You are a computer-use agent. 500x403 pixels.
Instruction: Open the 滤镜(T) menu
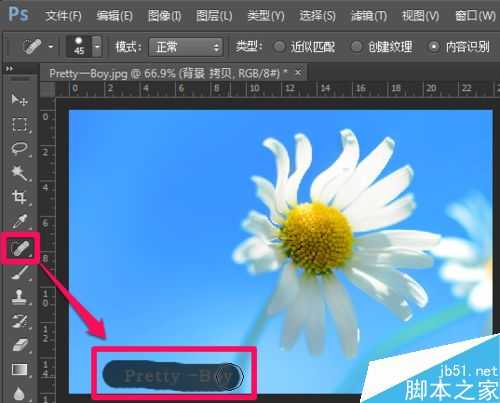[369, 16]
